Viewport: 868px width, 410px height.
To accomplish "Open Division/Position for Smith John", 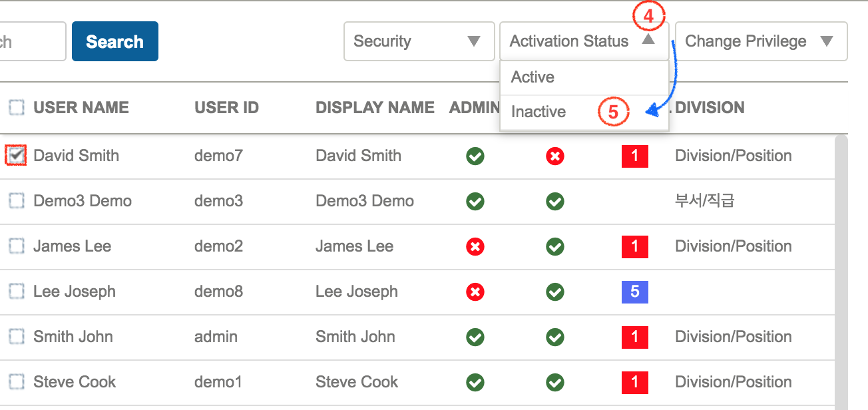I will click(733, 337).
